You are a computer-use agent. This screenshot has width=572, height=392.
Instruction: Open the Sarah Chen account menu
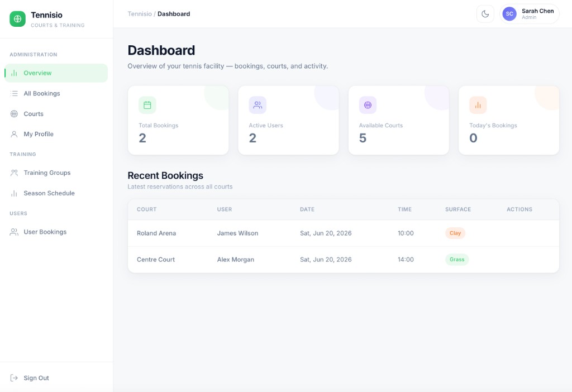530,14
